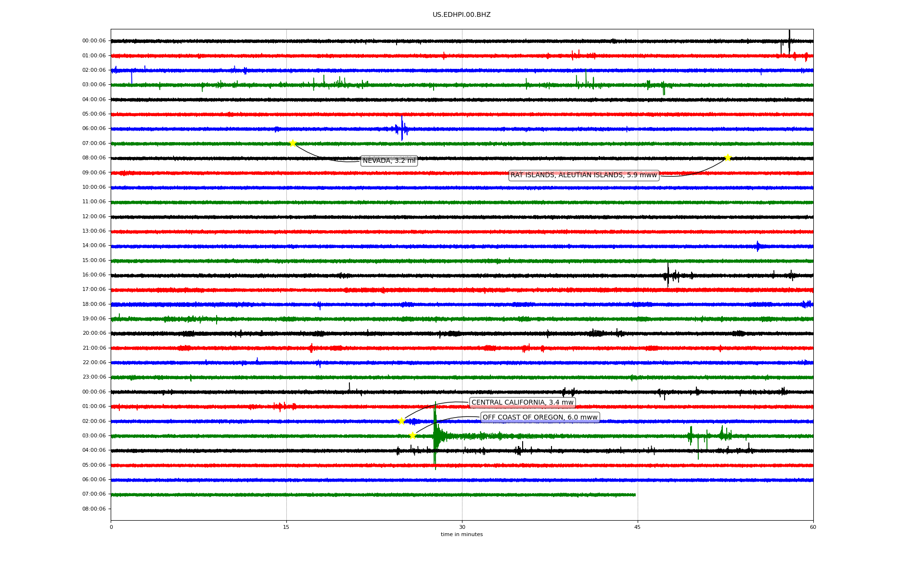924x578 pixels.
Task: Click the Rat Islands event star marker
Action: 728,158
